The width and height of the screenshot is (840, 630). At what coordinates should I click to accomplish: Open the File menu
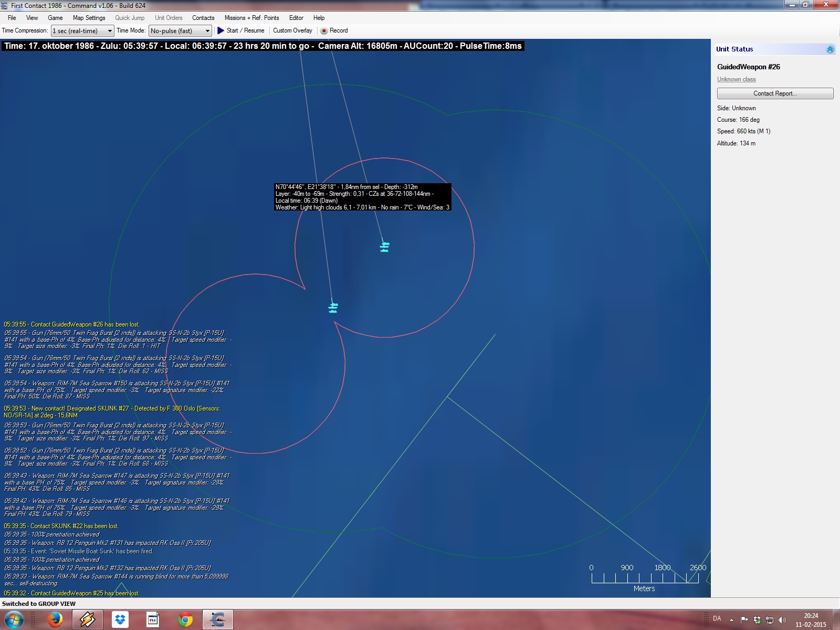pos(12,18)
